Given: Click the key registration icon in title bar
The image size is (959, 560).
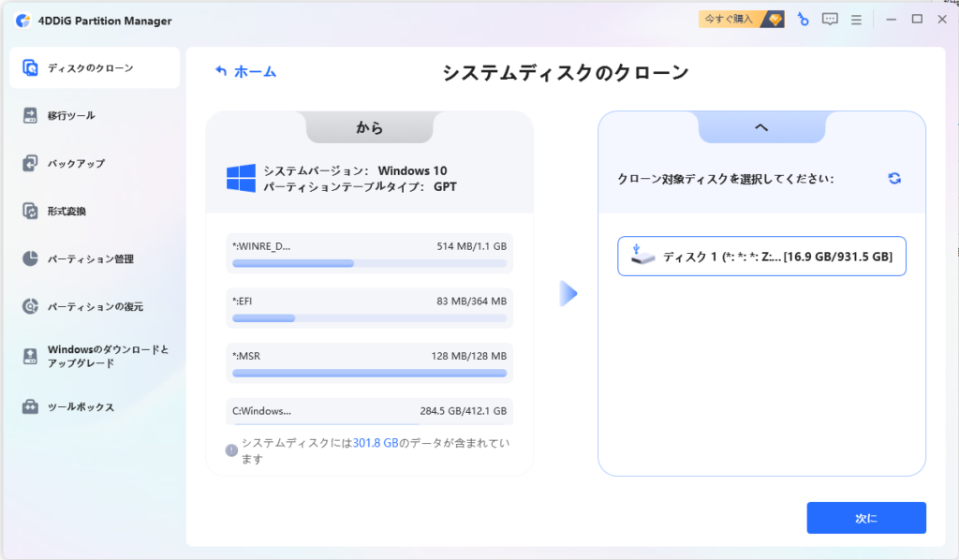Looking at the screenshot, I should [803, 20].
